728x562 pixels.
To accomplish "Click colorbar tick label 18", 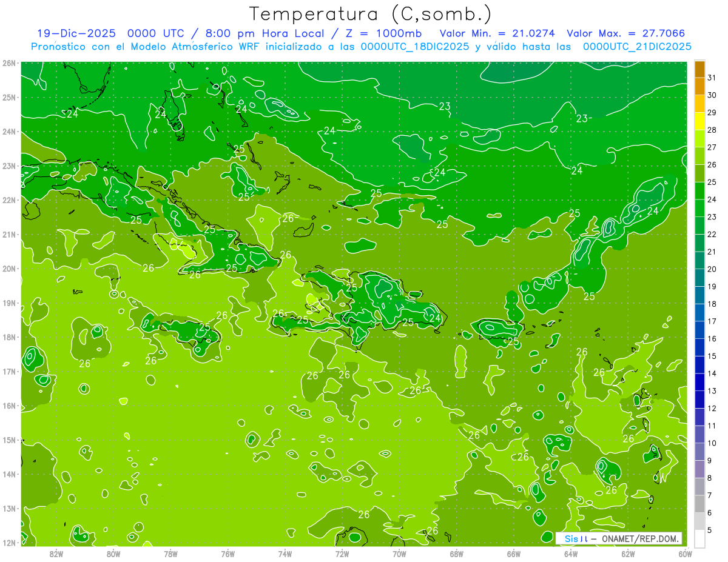I will [712, 304].
